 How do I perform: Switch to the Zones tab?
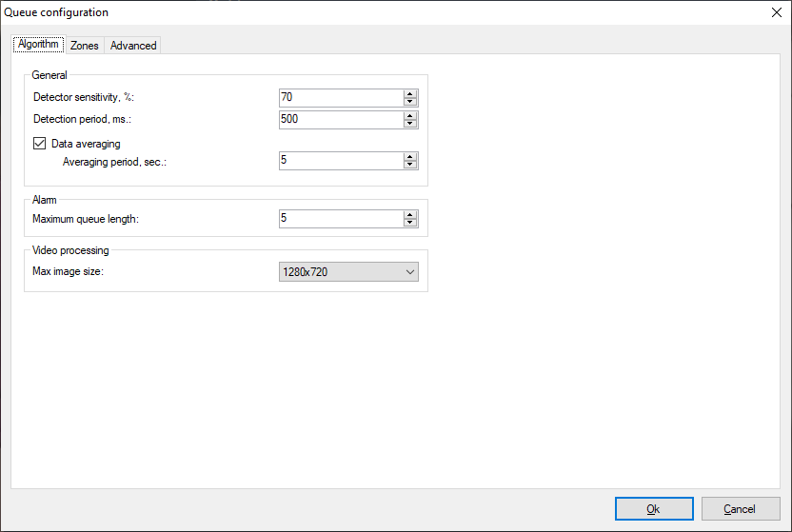[x=85, y=46]
